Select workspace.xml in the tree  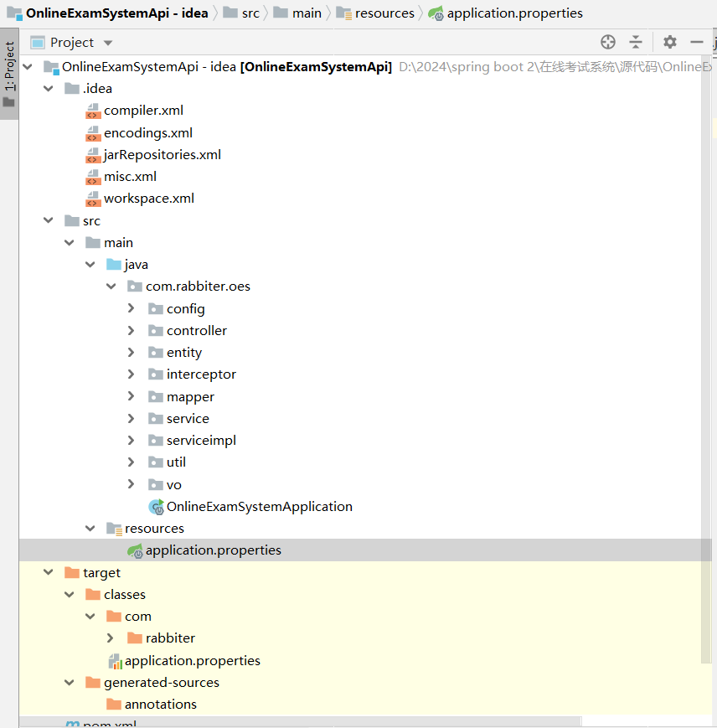148,199
